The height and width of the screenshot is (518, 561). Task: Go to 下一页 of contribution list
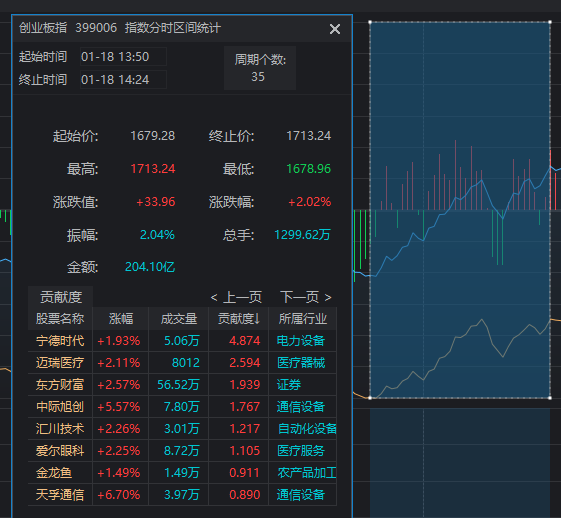pos(305,297)
